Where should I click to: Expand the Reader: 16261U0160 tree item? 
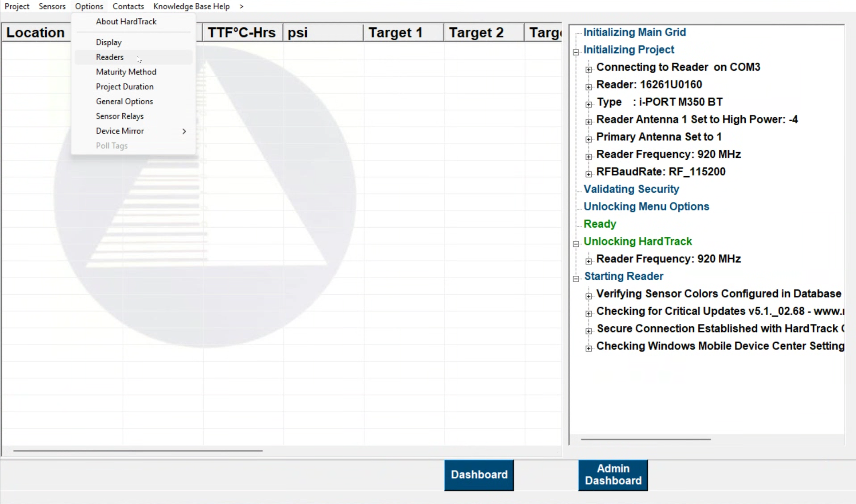[x=588, y=87]
